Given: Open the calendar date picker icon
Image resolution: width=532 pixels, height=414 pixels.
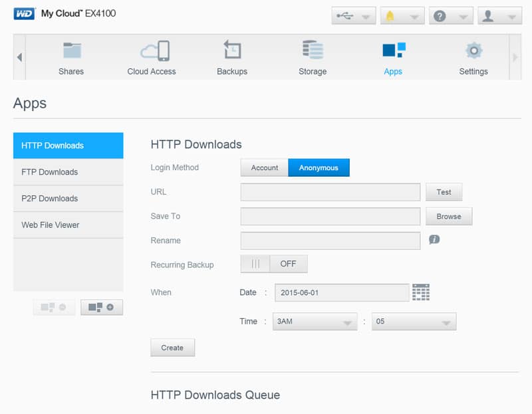Looking at the screenshot, I should [421, 292].
